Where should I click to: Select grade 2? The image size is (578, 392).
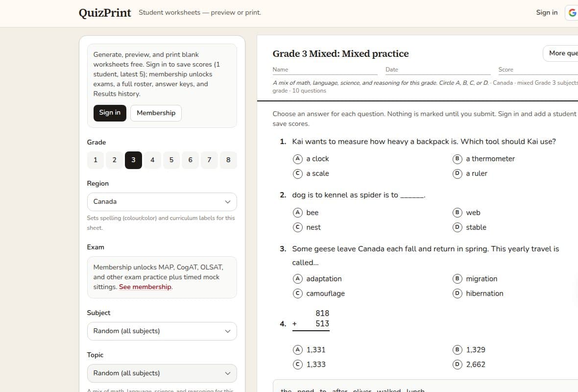[114, 160]
